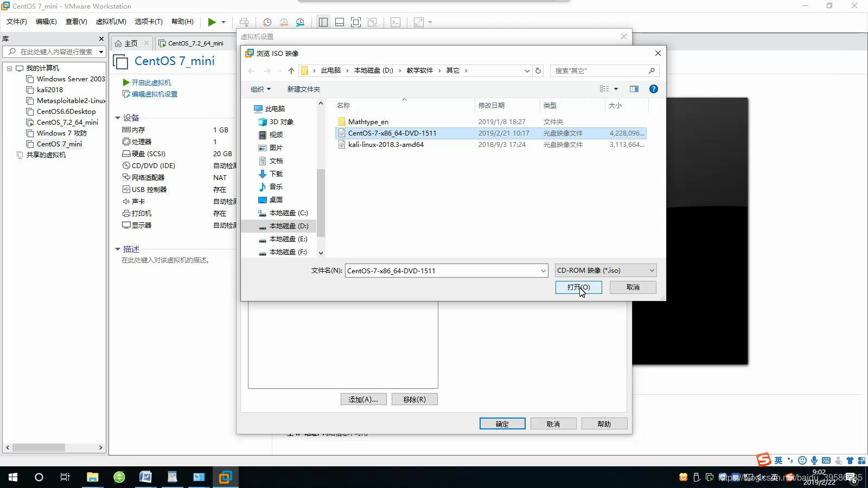The height and width of the screenshot is (488, 868).
Task: Switch to 主页 tab
Action: tap(131, 43)
